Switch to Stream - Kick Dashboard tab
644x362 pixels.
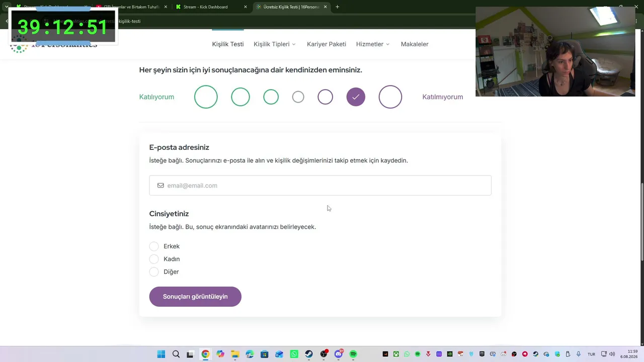211,7
